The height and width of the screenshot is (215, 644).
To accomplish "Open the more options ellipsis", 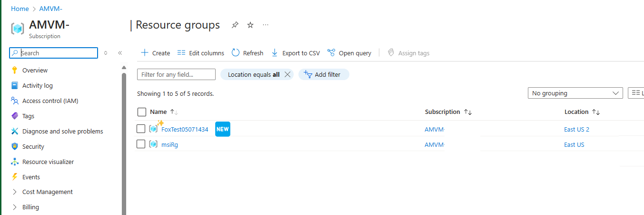I will coord(266,25).
